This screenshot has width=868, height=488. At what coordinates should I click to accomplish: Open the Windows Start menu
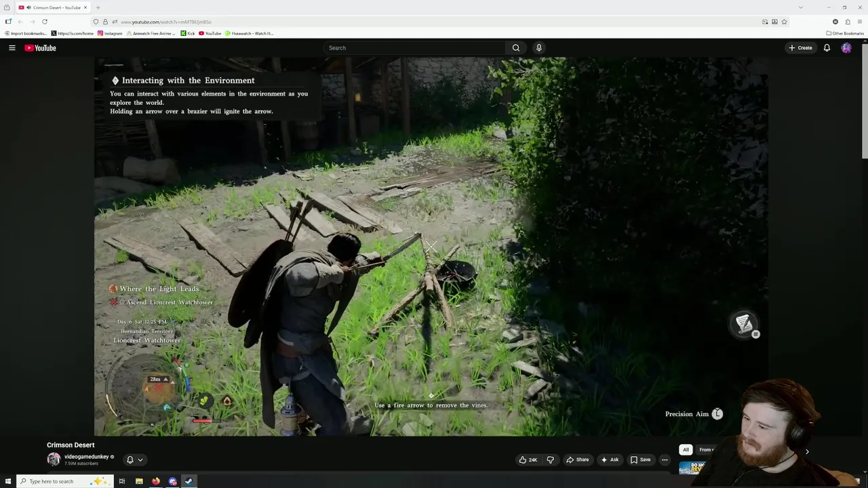pyautogui.click(x=7, y=481)
